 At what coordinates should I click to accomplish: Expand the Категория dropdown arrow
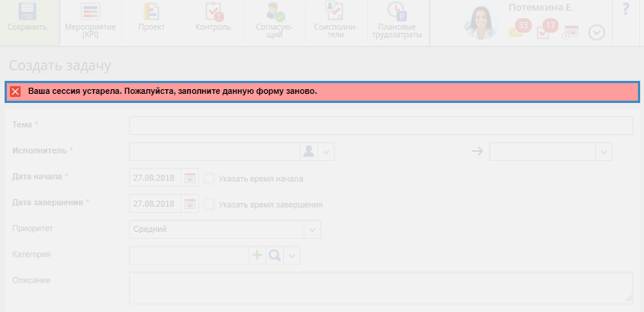pyautogui.click(x=291, y=256)
